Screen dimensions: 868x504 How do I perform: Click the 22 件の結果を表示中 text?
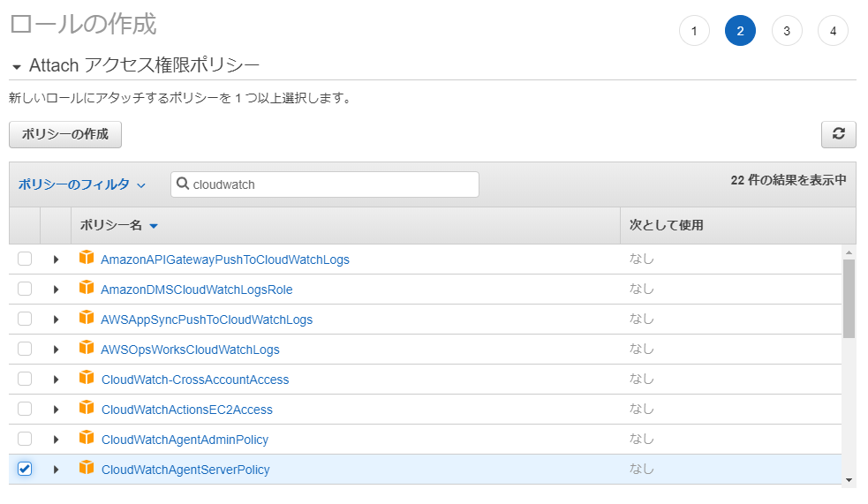click(789, 180)
